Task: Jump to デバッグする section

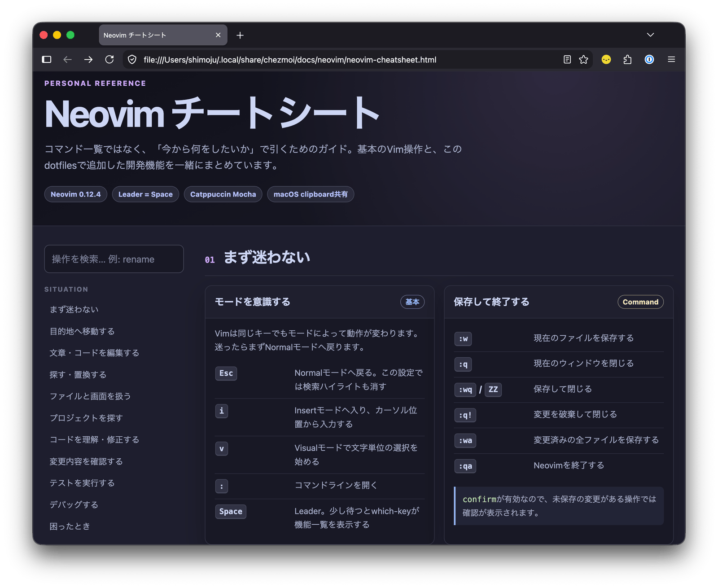Action: point(74,505)
